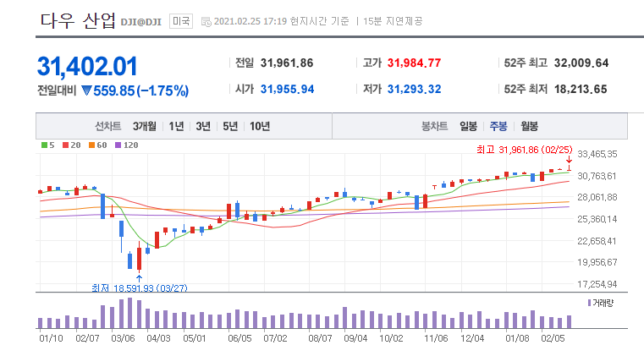Click day high value 31,984.77
The height and width of the screenshot is (356, 644).
tap(414, 63)
